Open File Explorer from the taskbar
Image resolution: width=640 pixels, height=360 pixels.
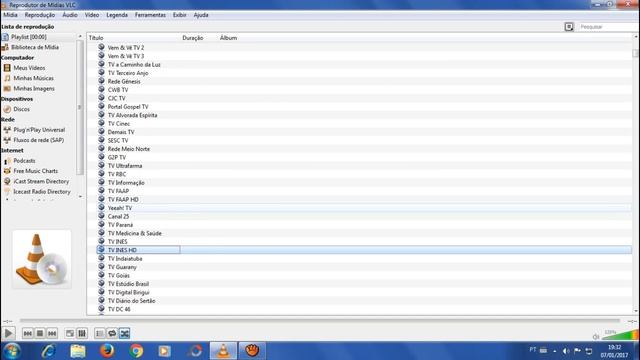(x=78, y=351)
